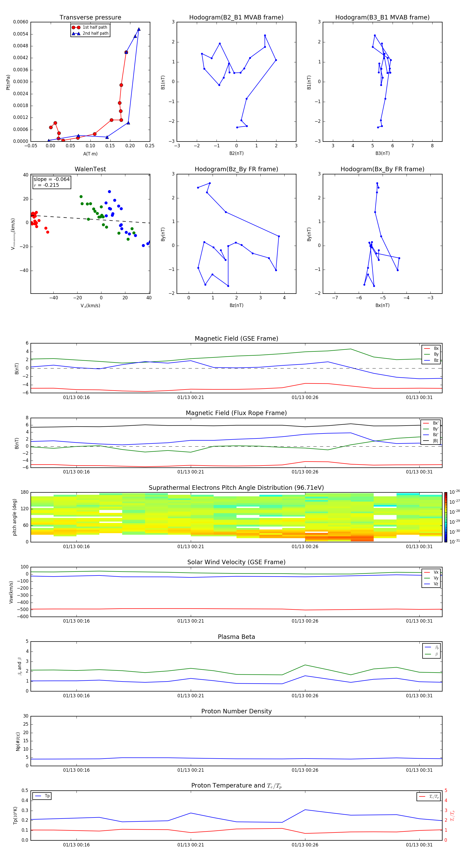Image resolution: width=473 pixels, height=868 pixels.
Task: Click the '1st half path' legend entry
Action: 90,27
